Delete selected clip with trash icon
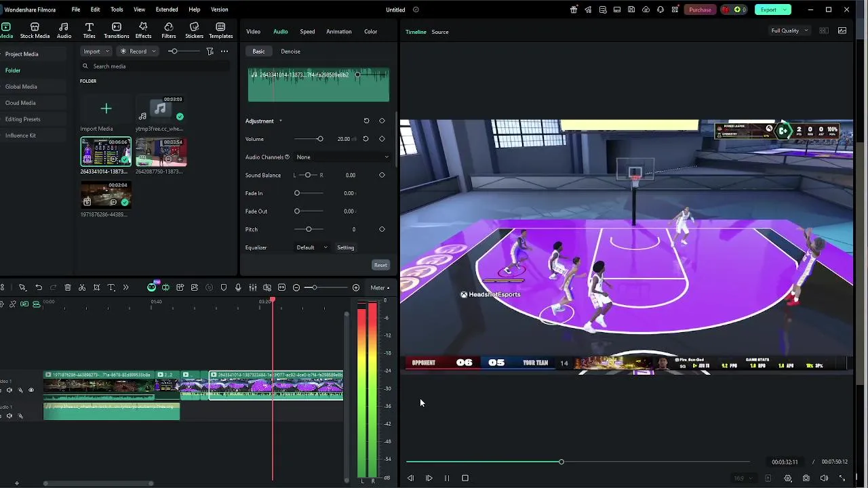 (x=68, y=287)
